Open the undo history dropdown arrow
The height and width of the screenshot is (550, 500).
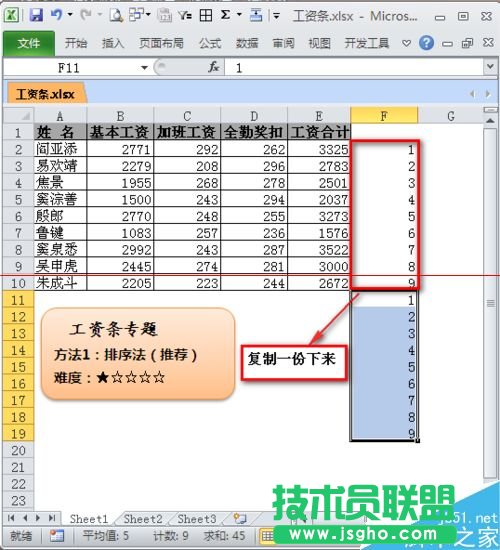click(70, 15)
